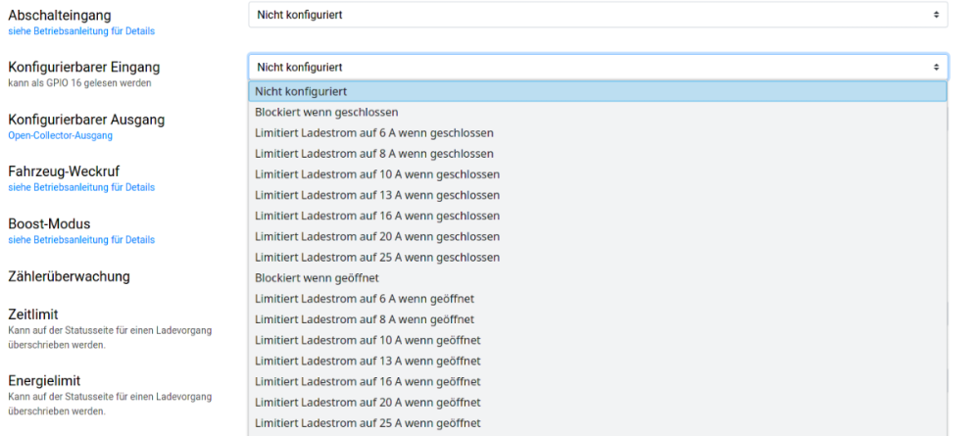The height and width of the screenshot is (436, 980).
Task: Pick limit 25 A wenn geöffnet
Action: point(367,423)
